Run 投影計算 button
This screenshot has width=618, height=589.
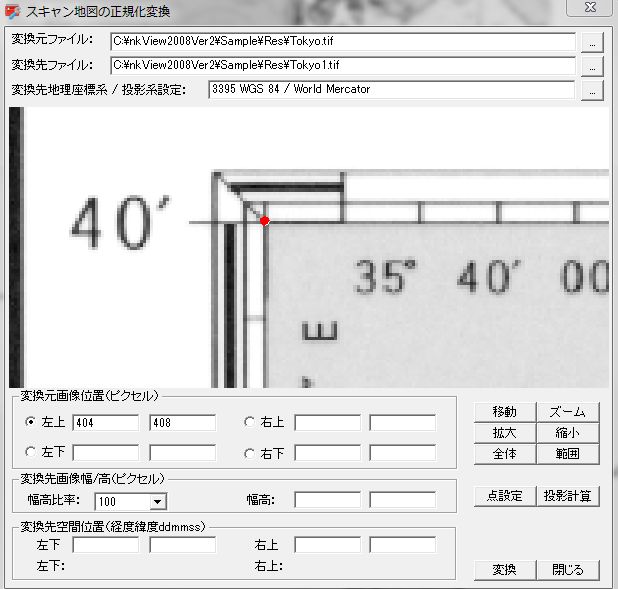pyautogui.click(x=567, y=495)
